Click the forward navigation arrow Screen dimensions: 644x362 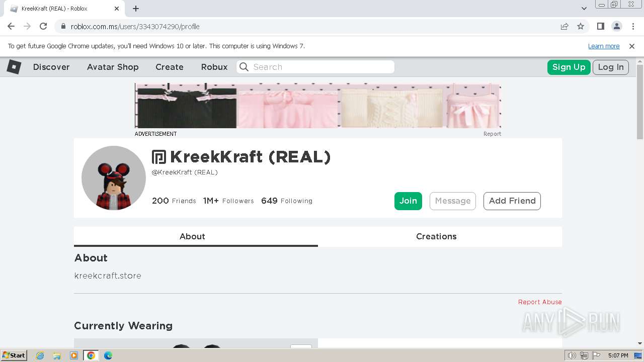[x=27, y=26]
